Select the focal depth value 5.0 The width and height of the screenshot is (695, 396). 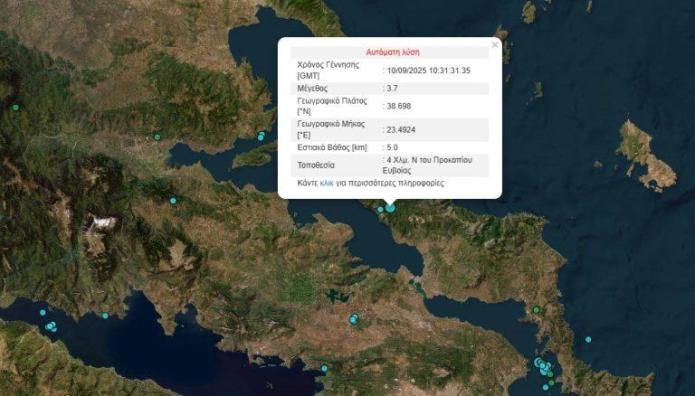392,148
